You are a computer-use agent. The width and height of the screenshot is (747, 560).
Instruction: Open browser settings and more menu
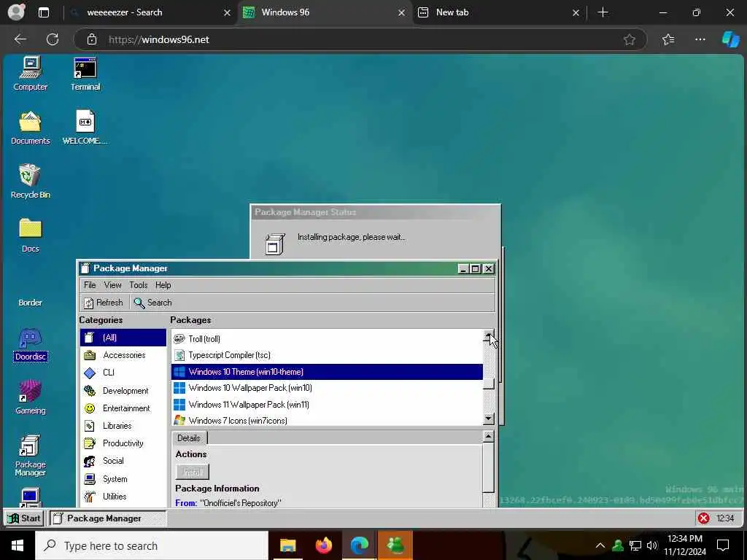[x=700, y=39]
